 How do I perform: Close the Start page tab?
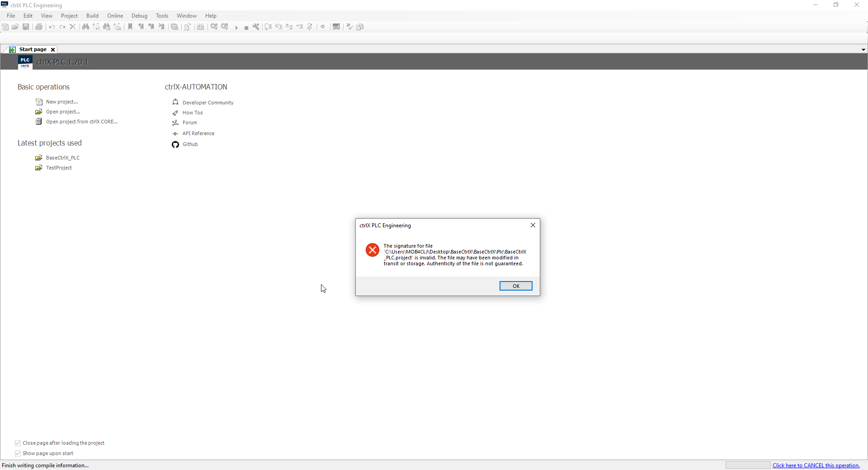tap(53, 50)
